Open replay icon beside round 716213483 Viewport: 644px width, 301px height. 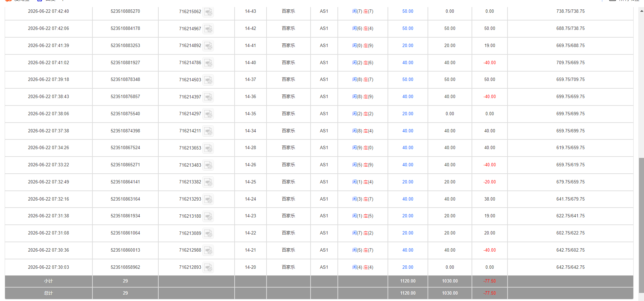coord(208,166)
